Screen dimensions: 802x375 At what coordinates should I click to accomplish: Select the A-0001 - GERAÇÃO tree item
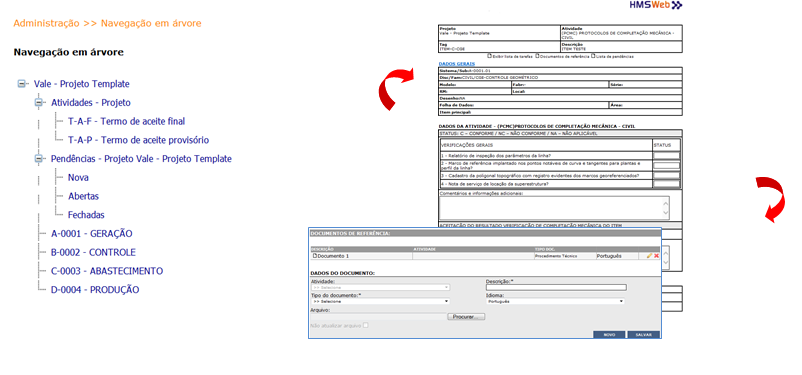(x=92, y=234)
